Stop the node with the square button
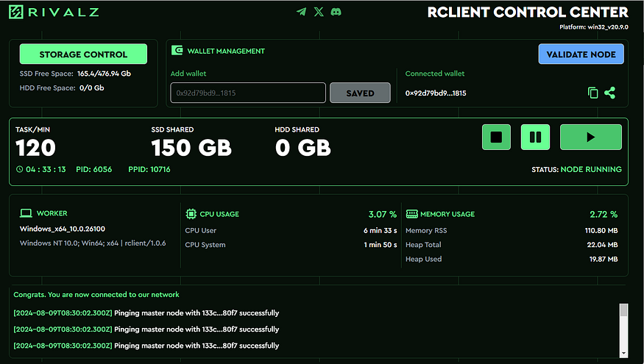644x364 pixels. point(496,137)
